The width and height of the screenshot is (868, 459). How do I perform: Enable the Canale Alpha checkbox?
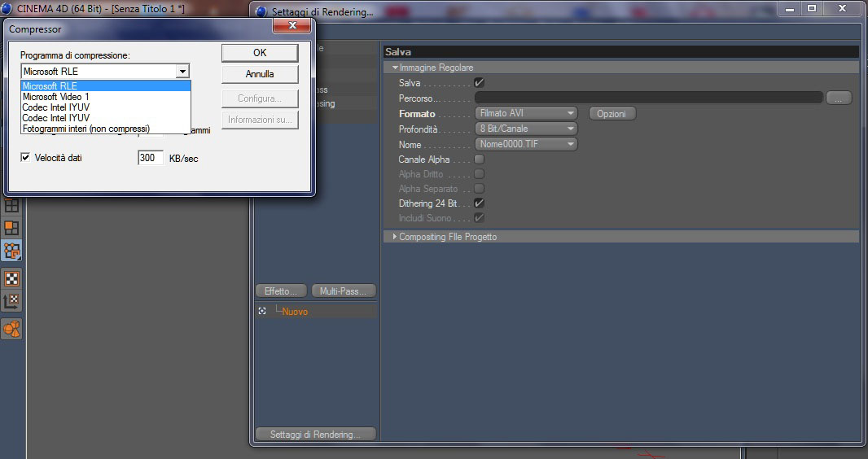click(480, 160)
